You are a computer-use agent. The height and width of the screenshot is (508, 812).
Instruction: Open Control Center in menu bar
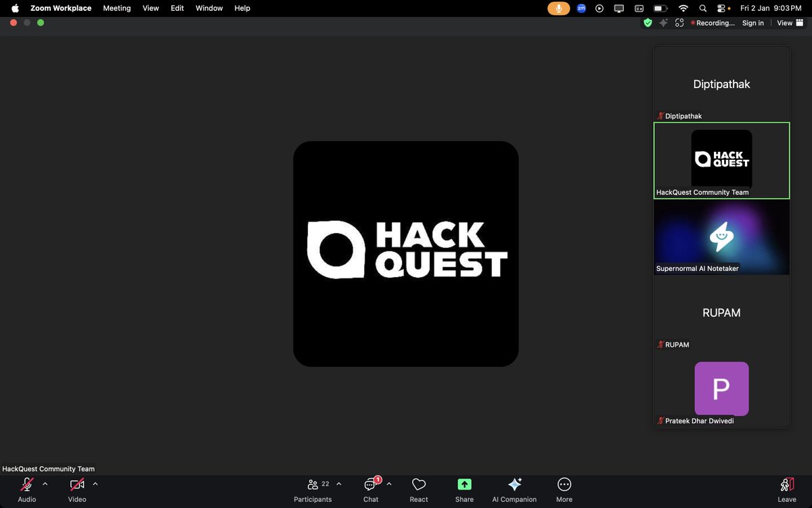[721, 8]
